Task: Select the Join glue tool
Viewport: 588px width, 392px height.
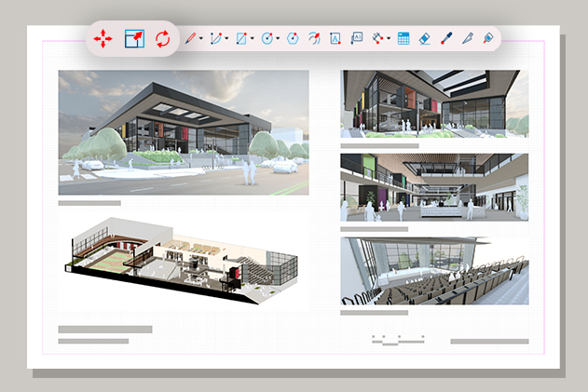Action: 488,38
